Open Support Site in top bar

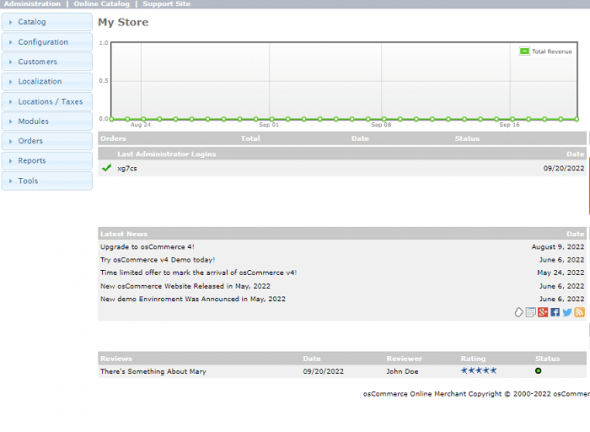pos(166,4)
